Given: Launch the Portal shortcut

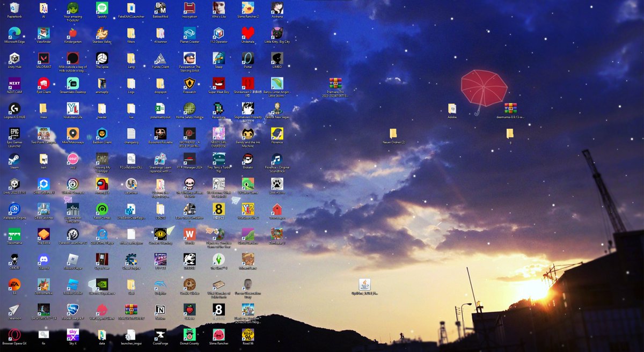Looking at the screenshot, I should click(248, 58).
